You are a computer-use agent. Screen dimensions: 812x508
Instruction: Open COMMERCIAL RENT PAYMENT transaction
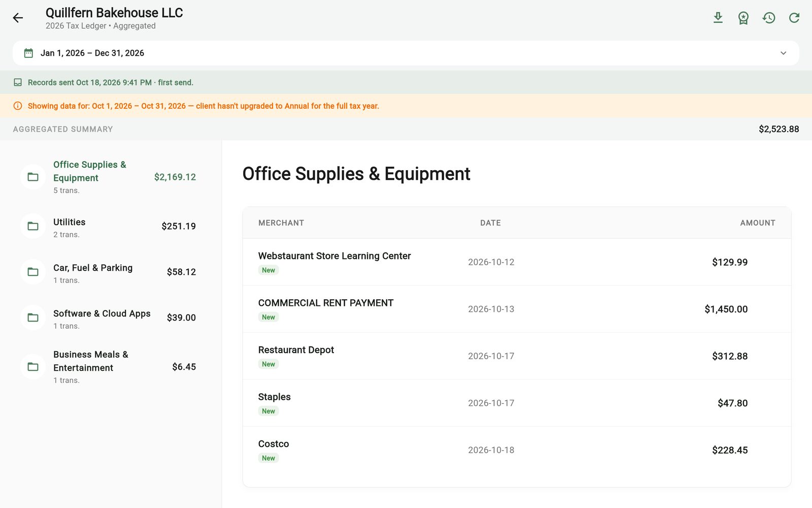517,309
